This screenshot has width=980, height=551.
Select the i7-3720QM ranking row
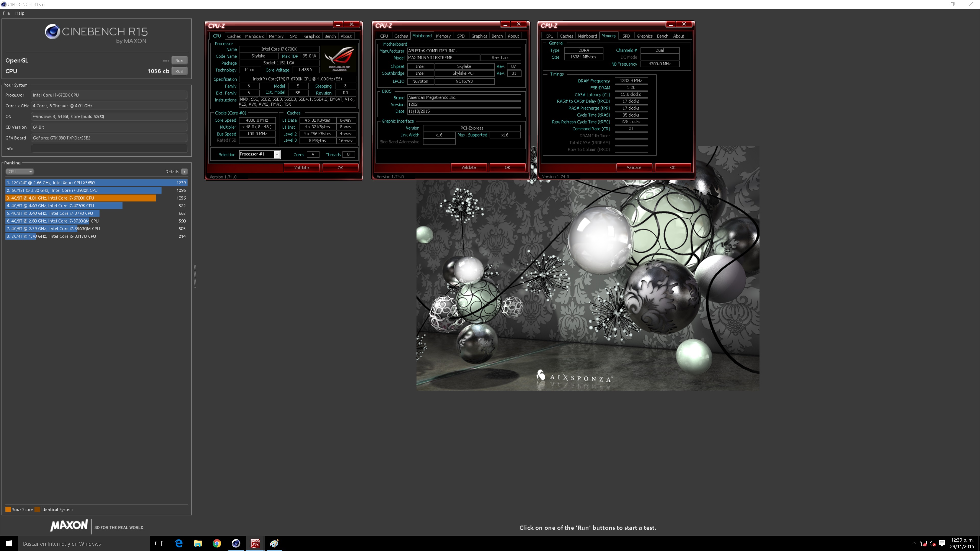tap(96, 221)
